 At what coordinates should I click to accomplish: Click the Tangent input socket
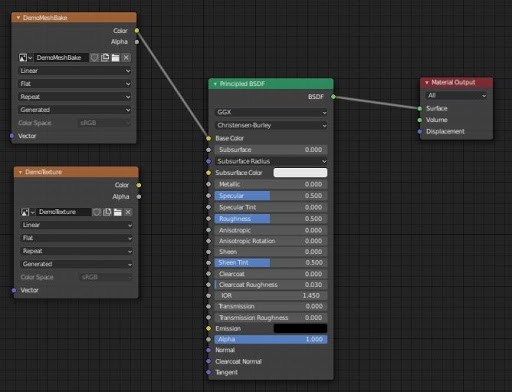(208, 372)
